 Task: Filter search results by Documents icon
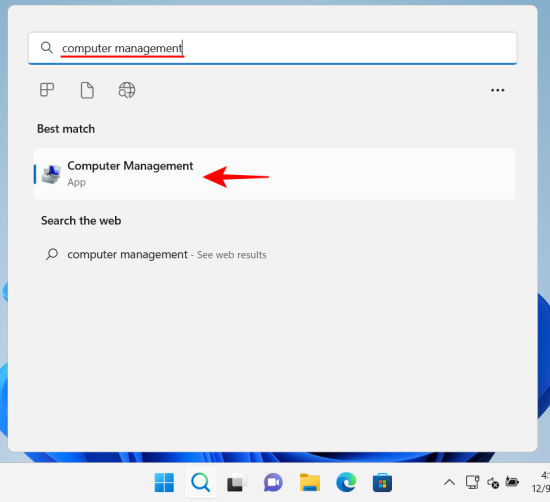point(87,90)
